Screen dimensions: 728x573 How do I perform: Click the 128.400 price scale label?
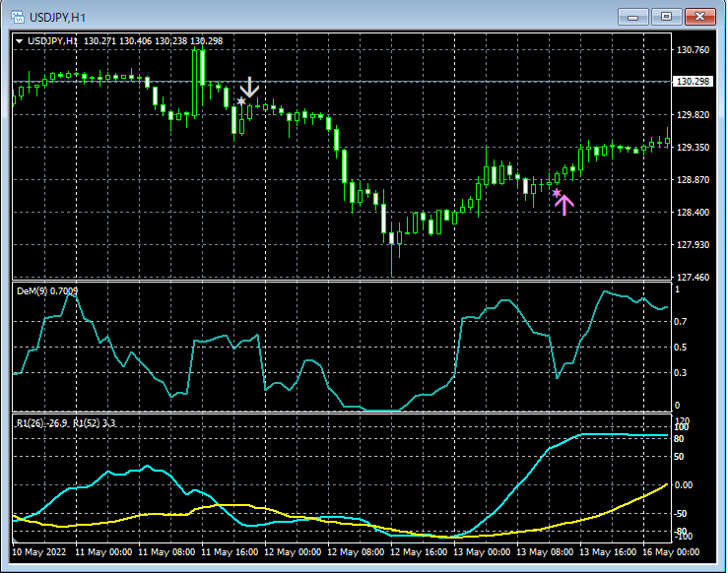pyautogui.click(x=693, y=212)
